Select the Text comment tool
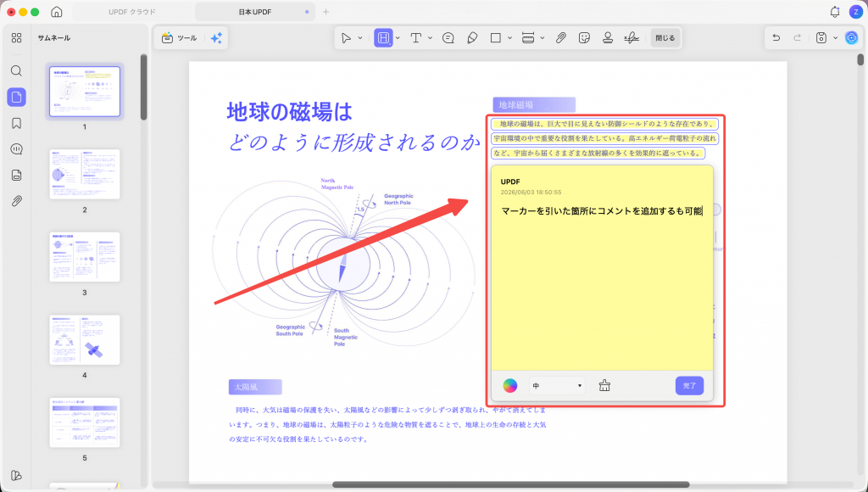The width and height of the screenshot is (868, 492). point(415,37)
